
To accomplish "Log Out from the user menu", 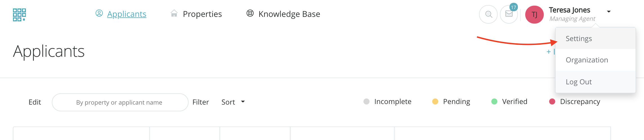I will coord(579,82).
